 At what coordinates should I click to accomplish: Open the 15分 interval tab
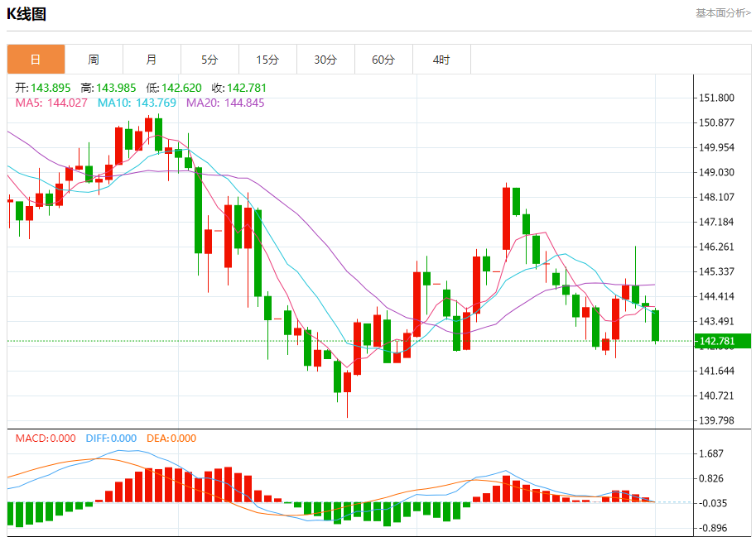(x=267, y=60)
